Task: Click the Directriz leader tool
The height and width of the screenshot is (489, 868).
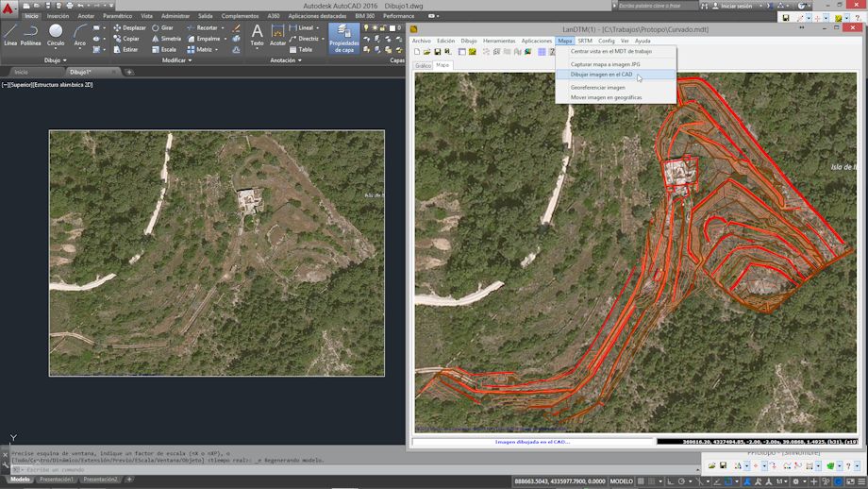Action: (304, 39)
